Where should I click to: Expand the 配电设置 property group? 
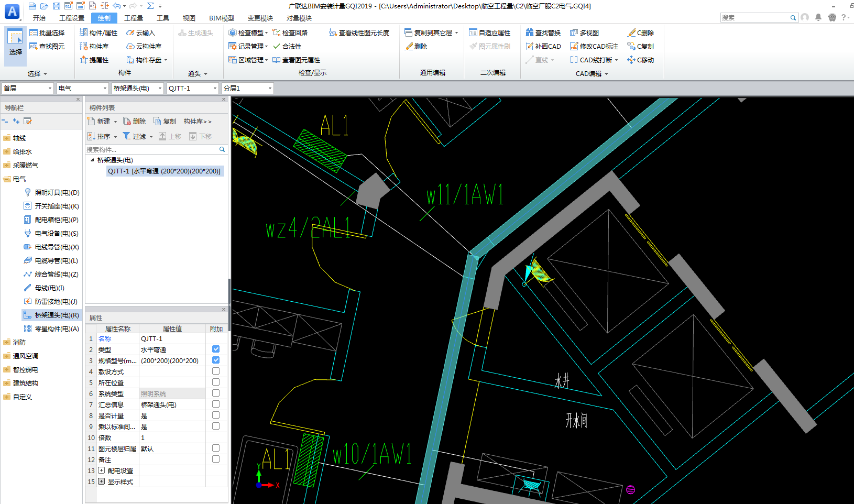102,470
